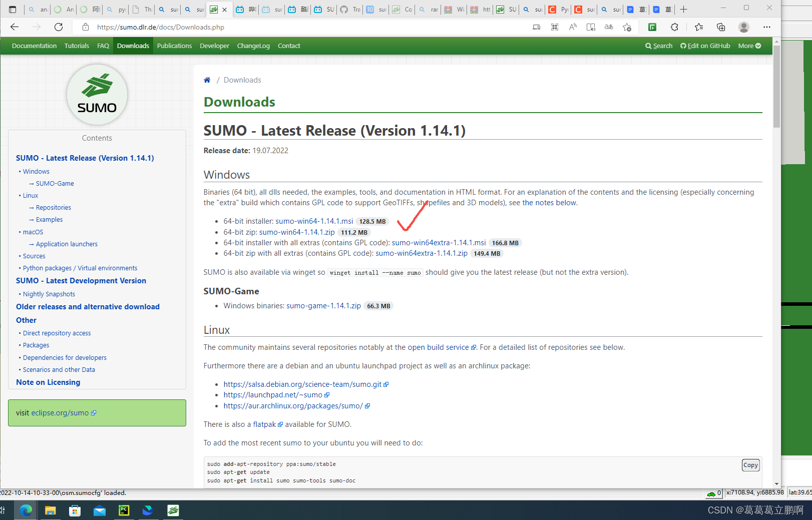The image size is (812, 520).
Task: Jump to Note on Licensing section
Action: pyautogui.click(x=48, y=382)
